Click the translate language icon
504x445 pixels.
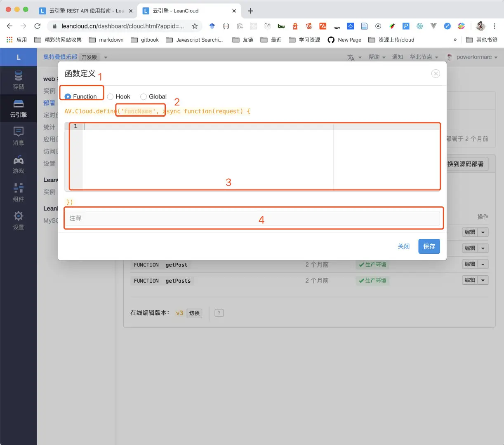tap(351, 57)
